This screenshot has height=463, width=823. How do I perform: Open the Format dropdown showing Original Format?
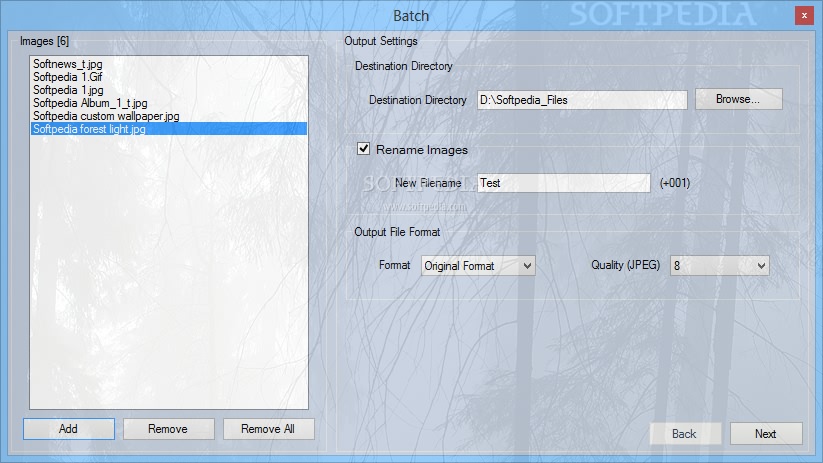click(478, 266)
